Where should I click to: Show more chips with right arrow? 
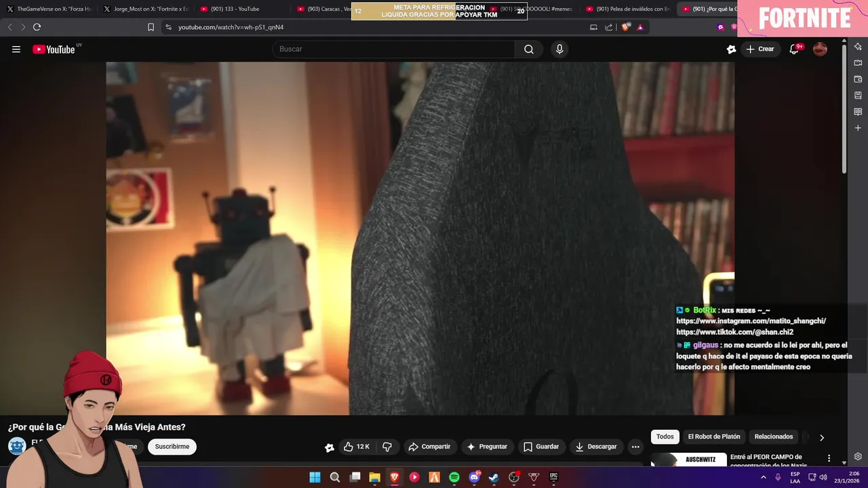822,438
